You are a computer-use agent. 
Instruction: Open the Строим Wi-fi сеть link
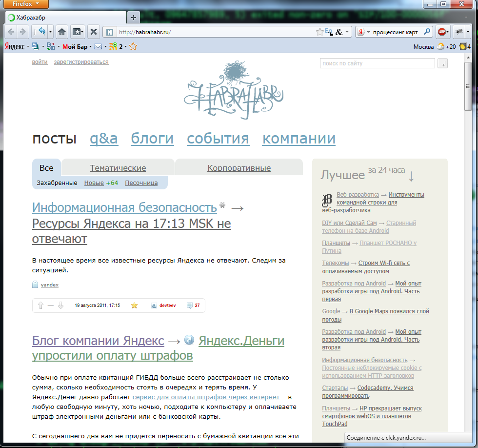click(x=366, y=267)
